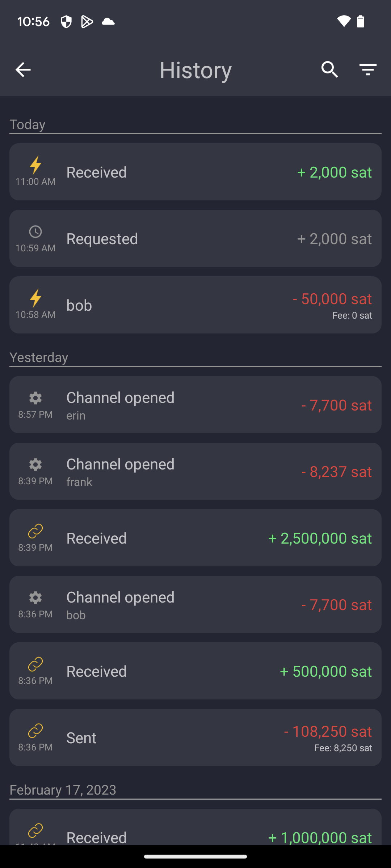Tap lightning icon on 11:00 AM Received entry
This screenshot has width=391, height=868.
coord(35,165)
